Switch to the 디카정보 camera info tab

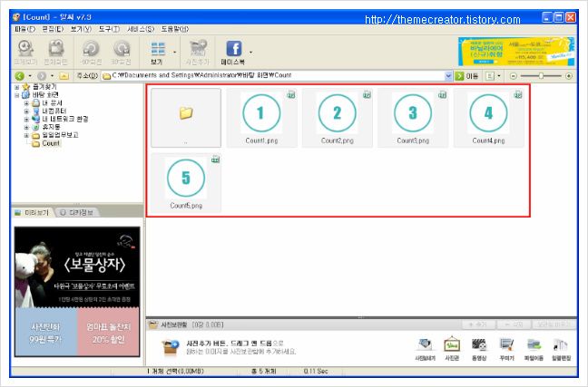(x=78, y=213)
